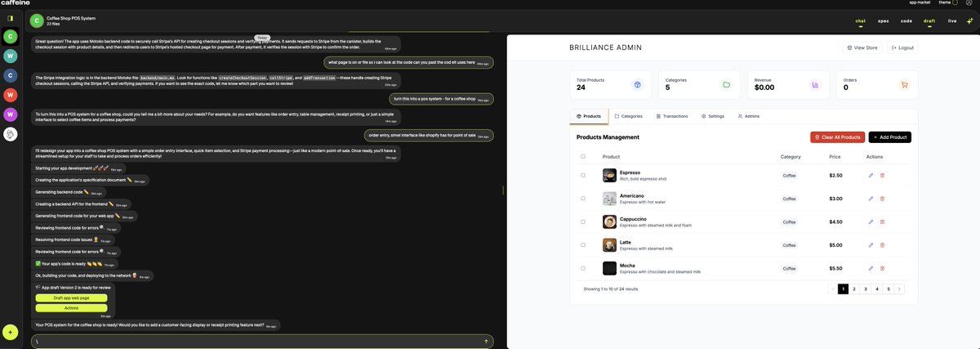Click the Actions button in chat
The width and height of the screenshot is (980, 349).
(x=72, y=308)
